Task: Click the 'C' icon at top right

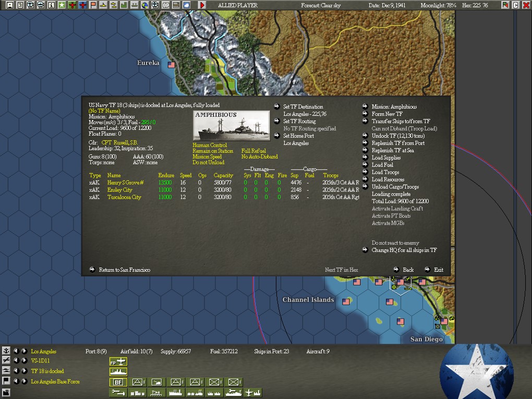Action: click(x=516, y=5)
